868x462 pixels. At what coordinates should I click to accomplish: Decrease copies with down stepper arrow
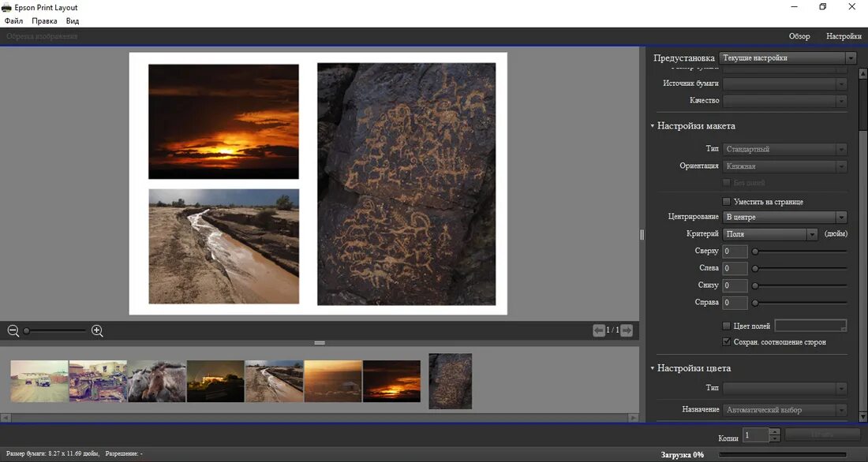[775, 439]
